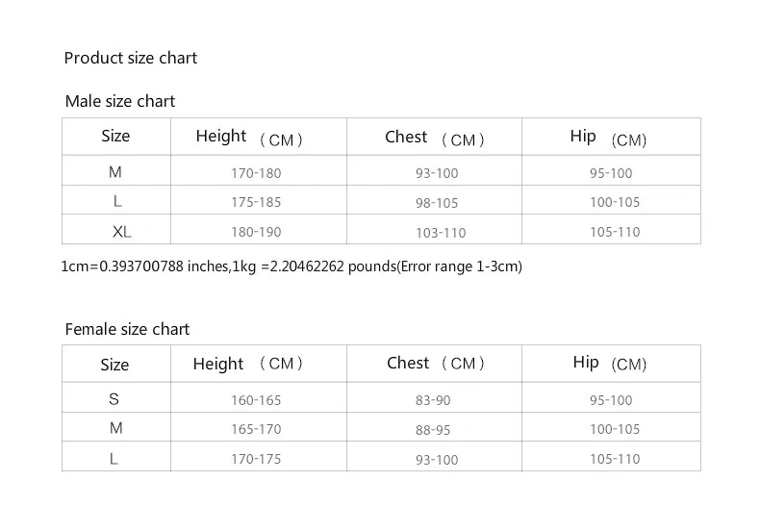Select the "Male size chart" heading
The width and height of the screenshot is (760, 532).
click(x=120, y=101)
